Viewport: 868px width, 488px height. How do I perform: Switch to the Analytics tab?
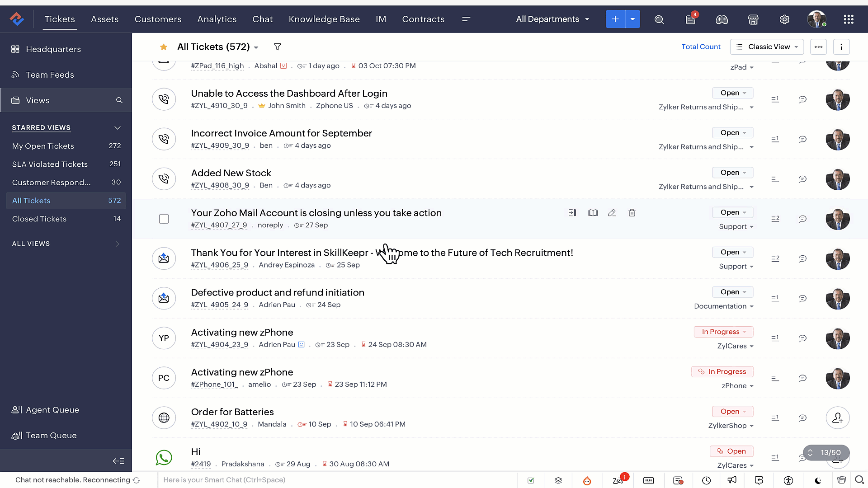[x=217, y=19]
